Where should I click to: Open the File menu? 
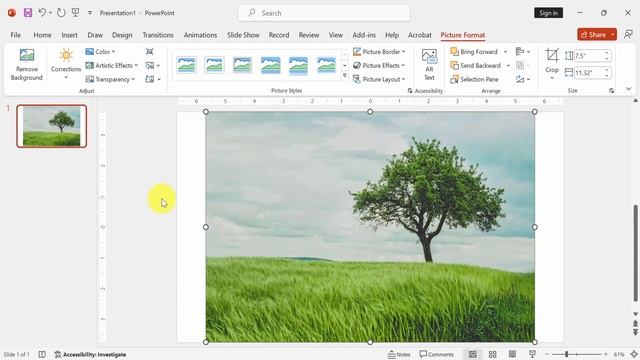pyautogui.click(x=16, y=35)
